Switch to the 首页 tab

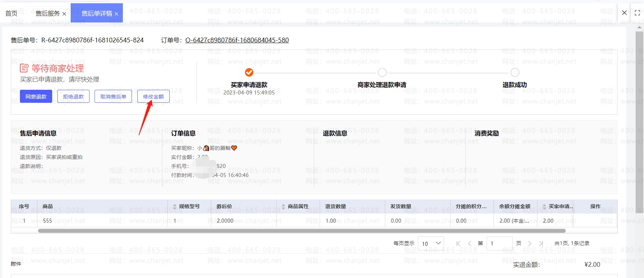[11, 13]
